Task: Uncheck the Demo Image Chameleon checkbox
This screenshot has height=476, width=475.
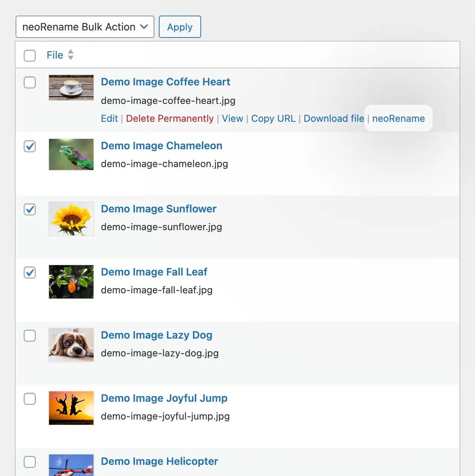Action: tap(30, 146)
